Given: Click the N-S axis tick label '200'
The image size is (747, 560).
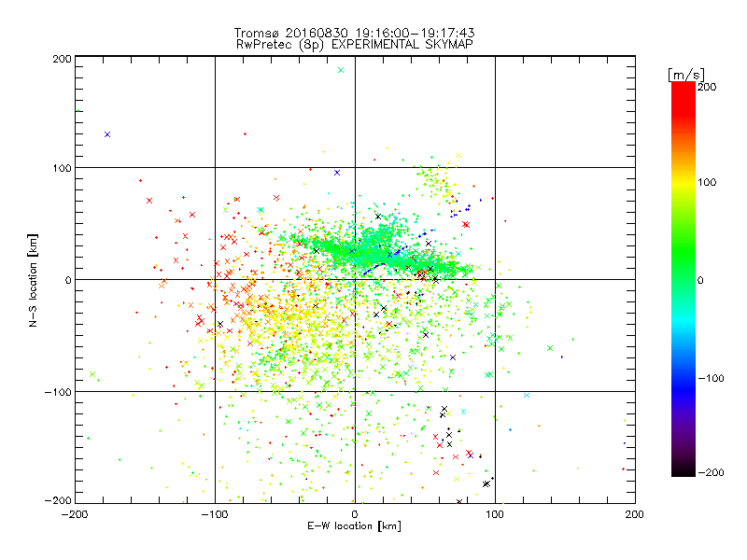Looking at the screenshot, I should point(62,59).
